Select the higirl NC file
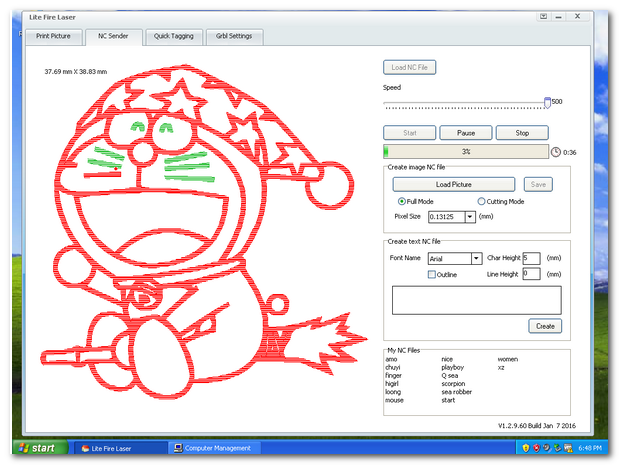This screenshot has width=619, height=465. coord(392,384)
